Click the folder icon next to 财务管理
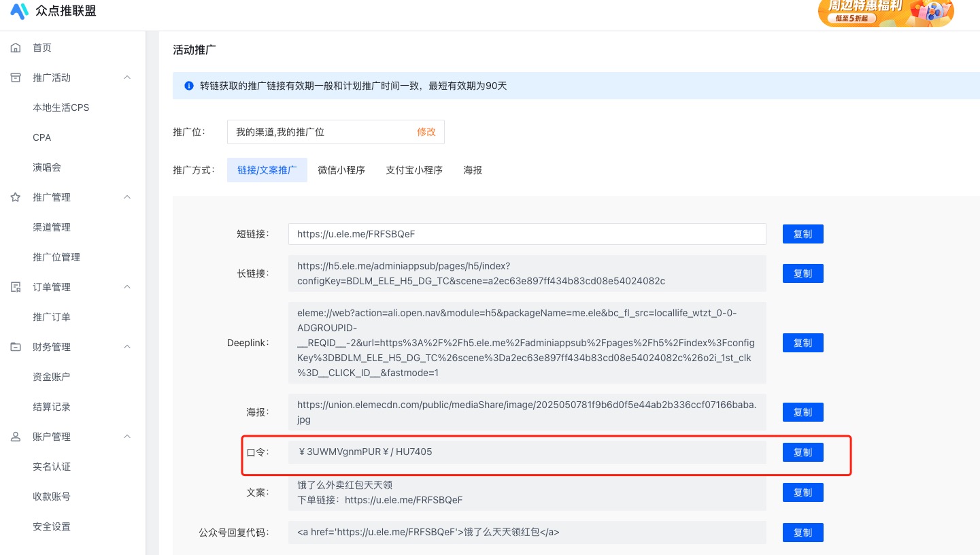The width and height of the screenshot is (980, 555). [16, 347]
